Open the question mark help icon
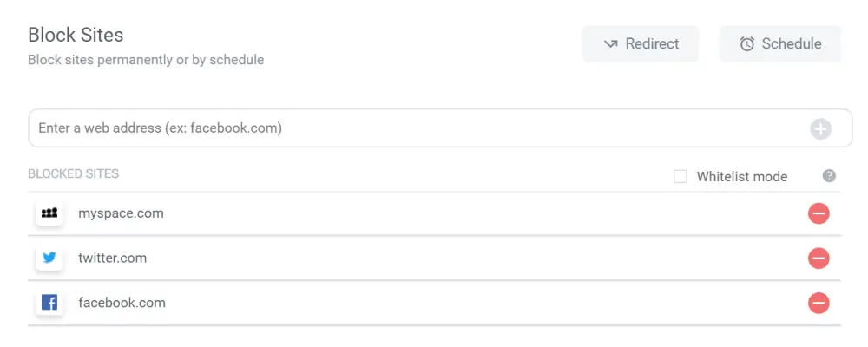Screen dimensions: 868x347 pyautogui.click(x=829, y=176)
